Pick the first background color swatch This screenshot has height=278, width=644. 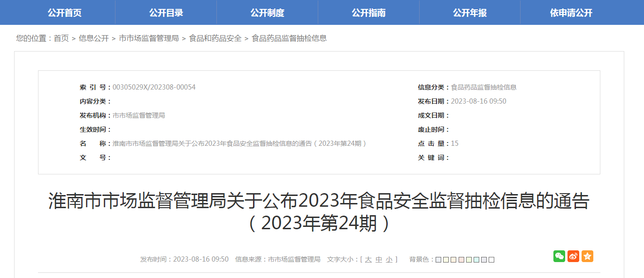pyautogui.click(x=438, y=260)
